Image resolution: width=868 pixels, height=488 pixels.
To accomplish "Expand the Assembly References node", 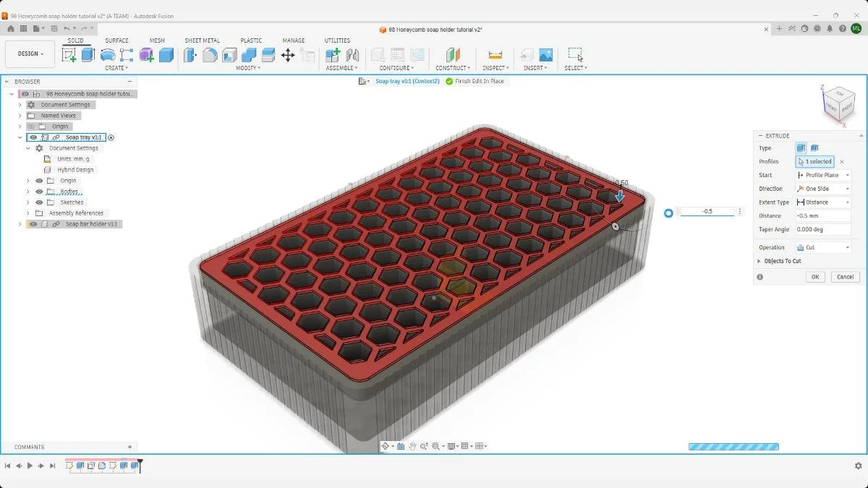I will 28,213.
